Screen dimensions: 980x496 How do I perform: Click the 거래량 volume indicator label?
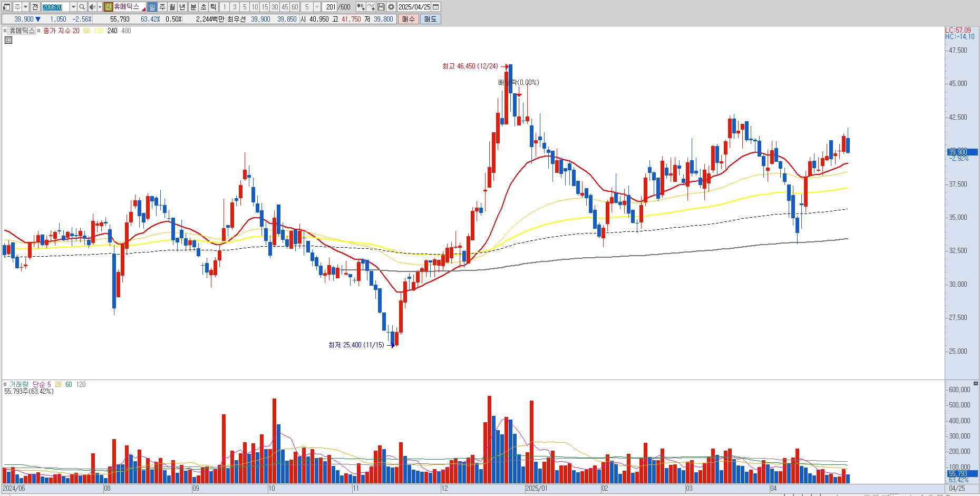[x=18, y=384]
